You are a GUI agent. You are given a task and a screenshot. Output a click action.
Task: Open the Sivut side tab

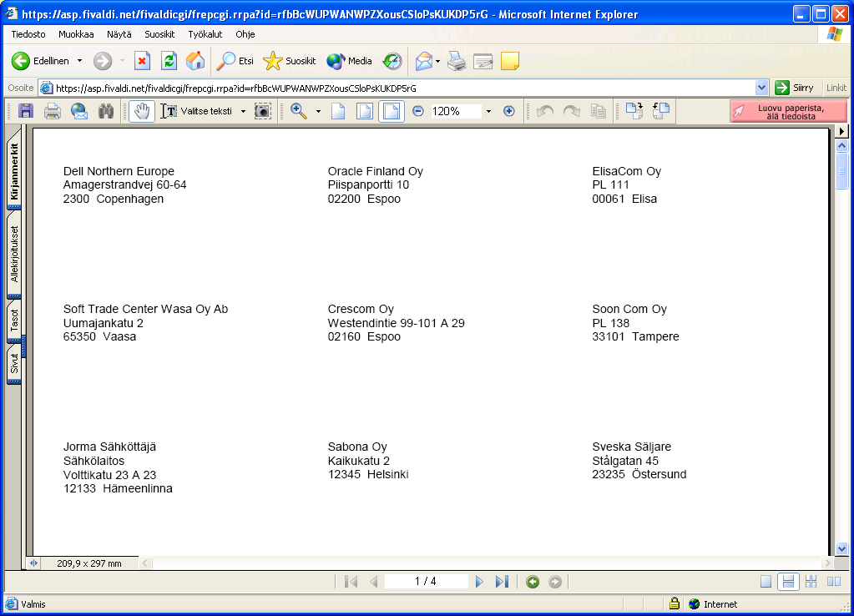(14, 363)
